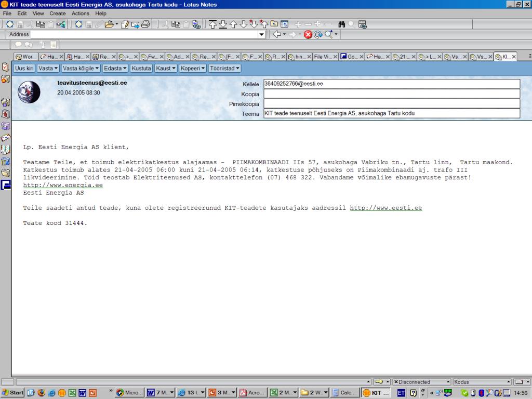Click the scroll to bottom arrow icon
This screenshot has height=399, width=532.
tap(223, 24)
